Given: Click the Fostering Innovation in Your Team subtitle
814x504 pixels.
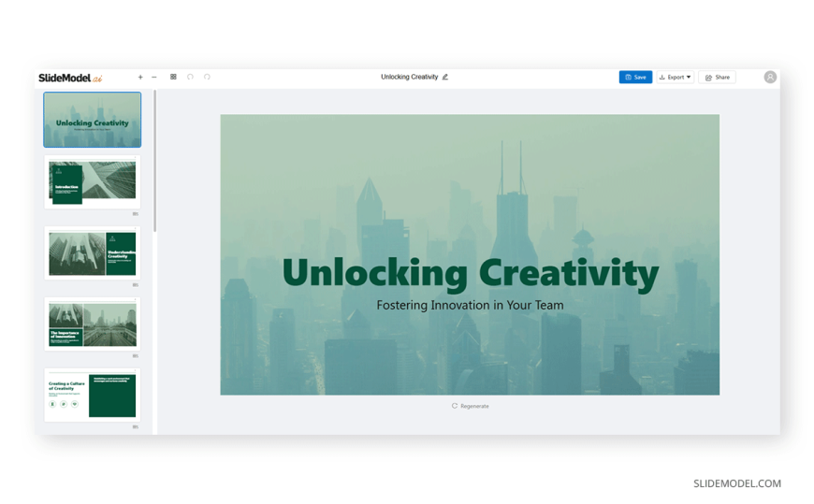Looking at the screenshot, I should pos(471,305).
